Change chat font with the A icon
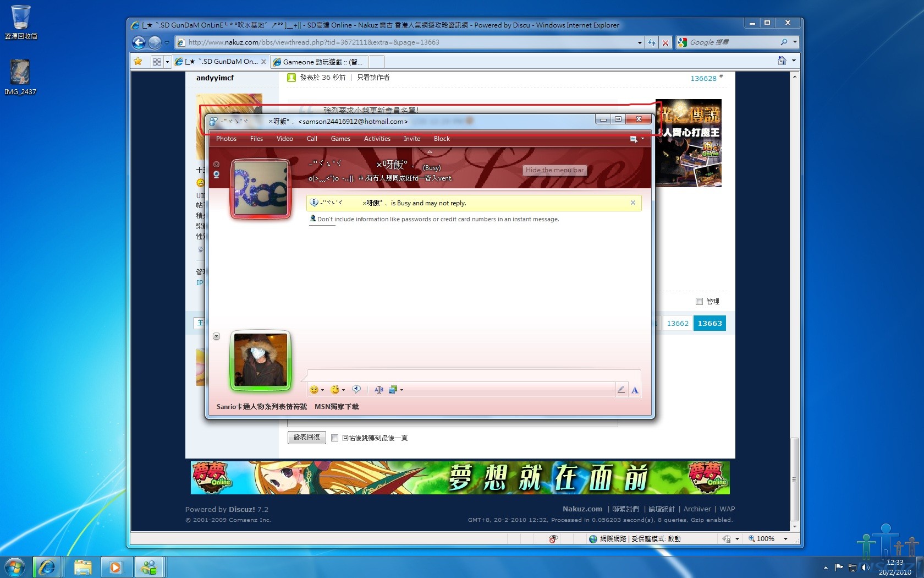The width and height of the screenshot is (924, 578). pos(635,390)
